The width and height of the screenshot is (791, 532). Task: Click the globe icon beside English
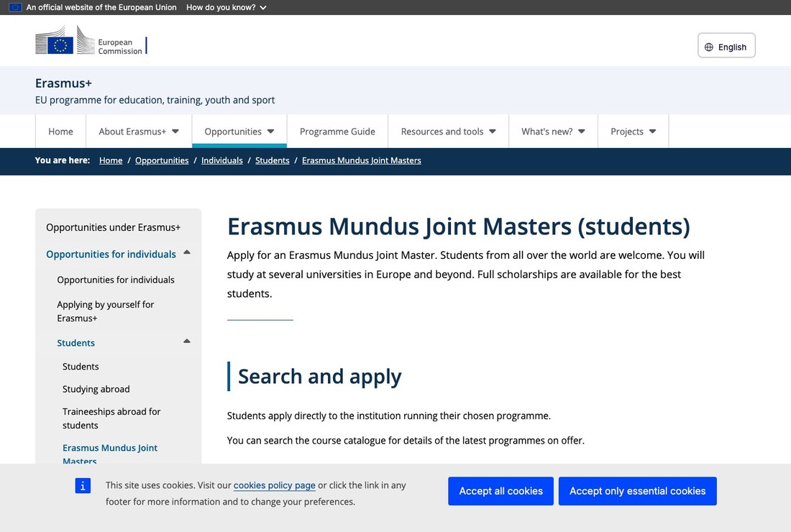(709, 47)
